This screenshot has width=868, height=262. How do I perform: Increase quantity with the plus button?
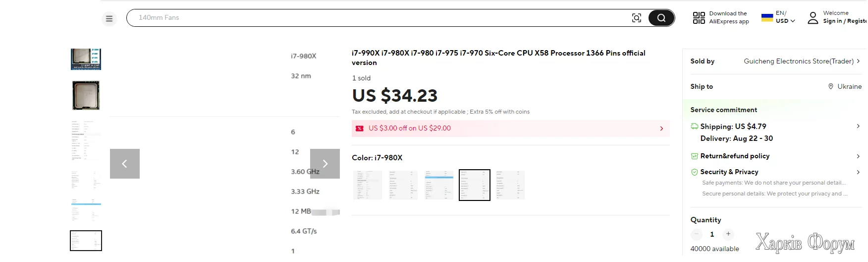coord(728,234)
